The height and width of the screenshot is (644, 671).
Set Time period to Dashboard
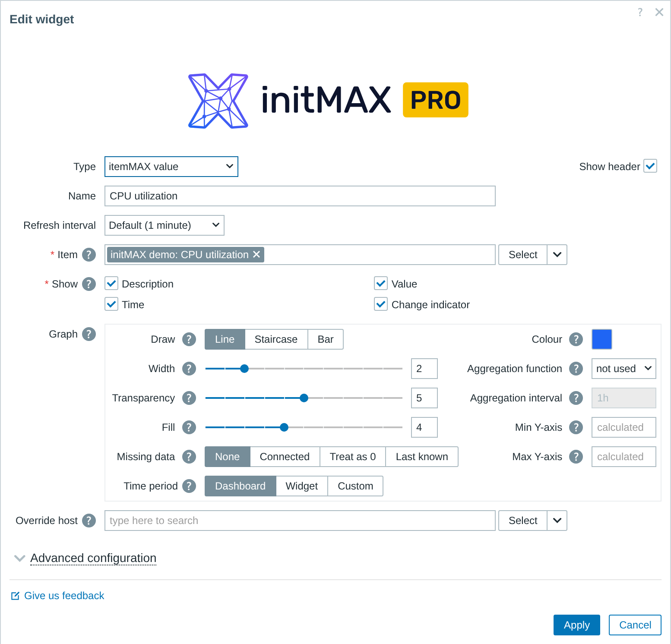[241, 486]
